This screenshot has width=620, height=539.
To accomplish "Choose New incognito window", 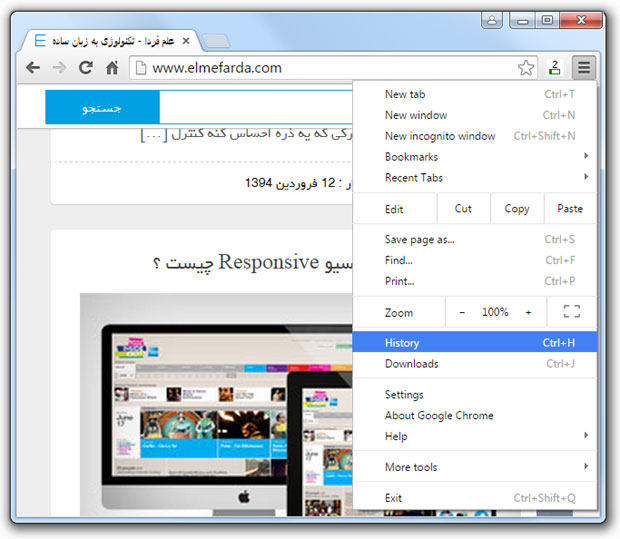I will [440, 136].
